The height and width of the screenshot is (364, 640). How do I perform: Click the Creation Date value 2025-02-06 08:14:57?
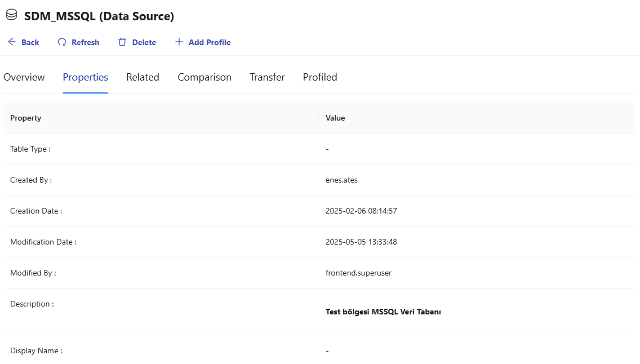tap(361, 211)
